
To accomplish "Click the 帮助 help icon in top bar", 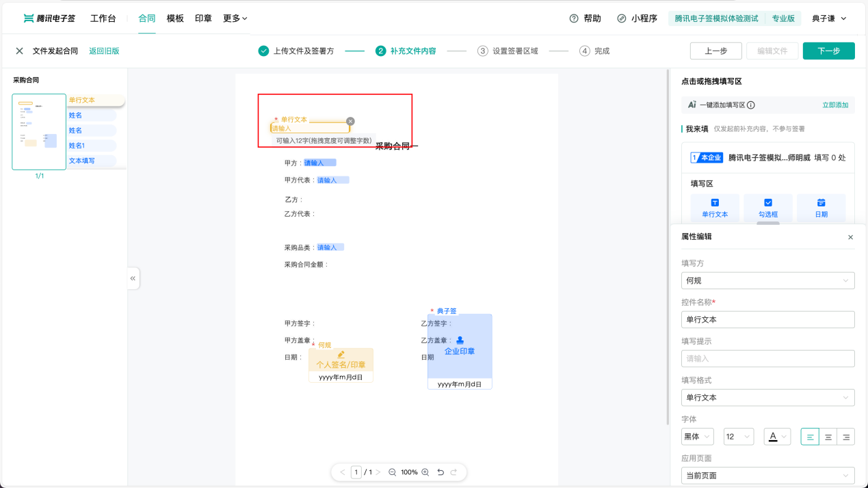I will (x=573, y=18).
